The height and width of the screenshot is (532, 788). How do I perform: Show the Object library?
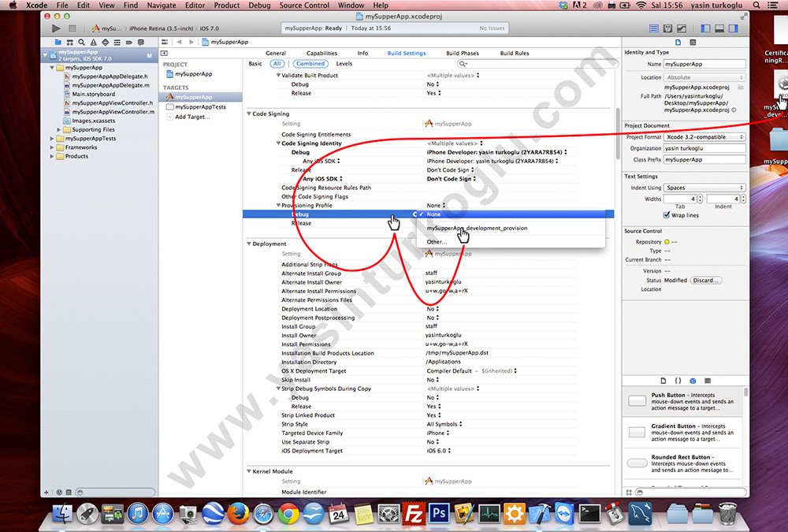pyautogui.click(x=693, y=381)
